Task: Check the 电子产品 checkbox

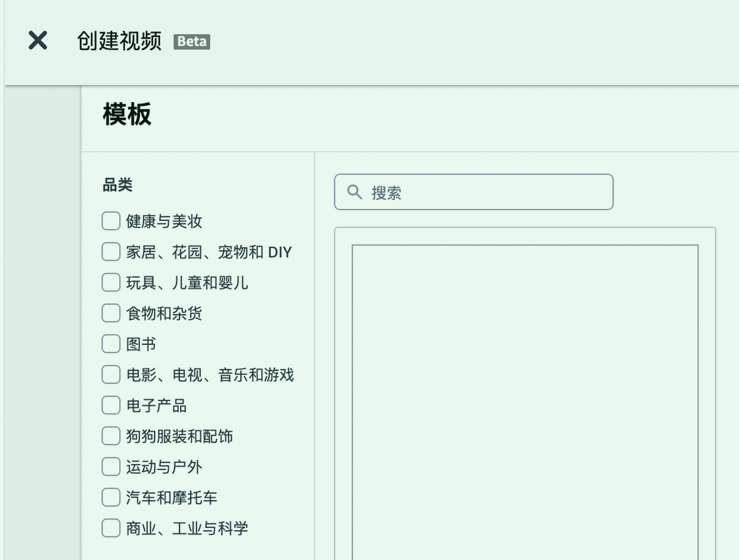Action: (111, 405)
